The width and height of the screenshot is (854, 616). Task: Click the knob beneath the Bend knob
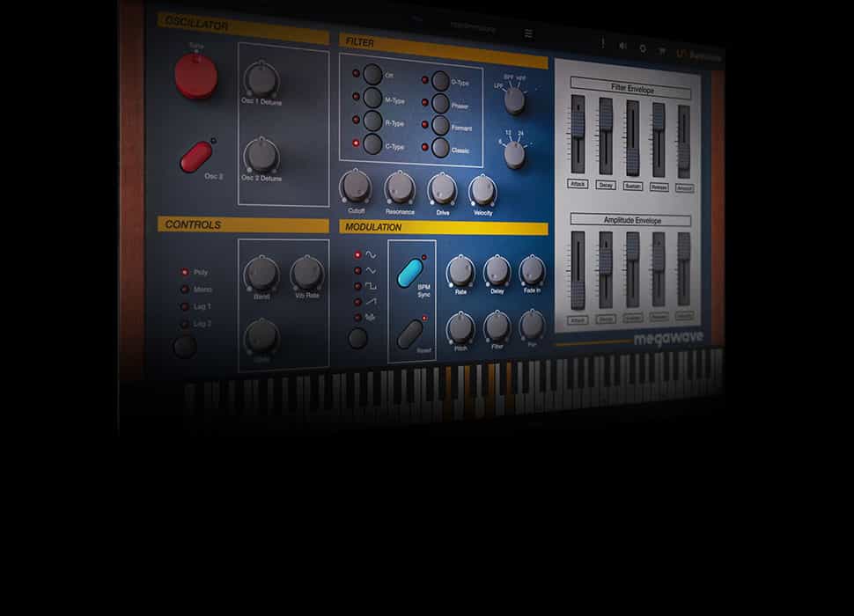(x=261, y=337)
